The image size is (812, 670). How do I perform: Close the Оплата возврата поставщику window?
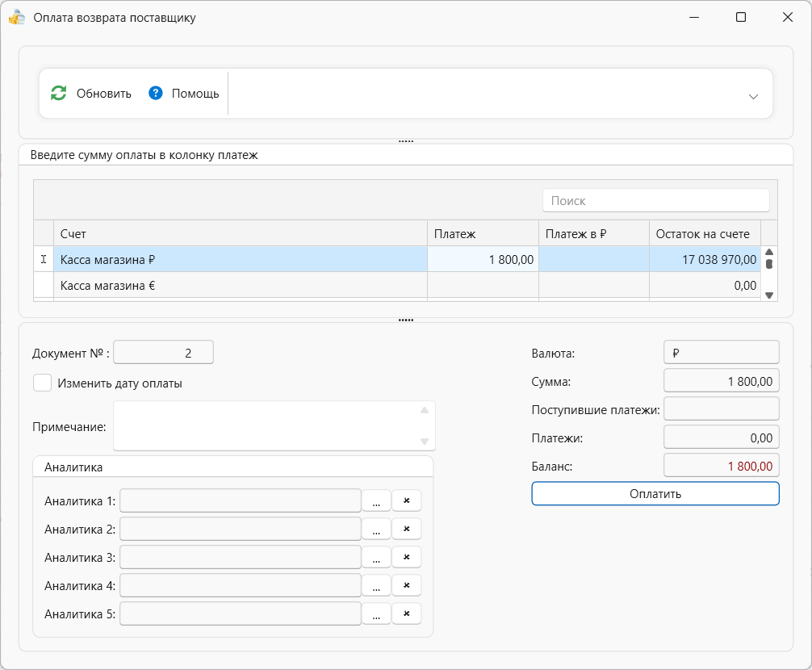coord(787,17)
